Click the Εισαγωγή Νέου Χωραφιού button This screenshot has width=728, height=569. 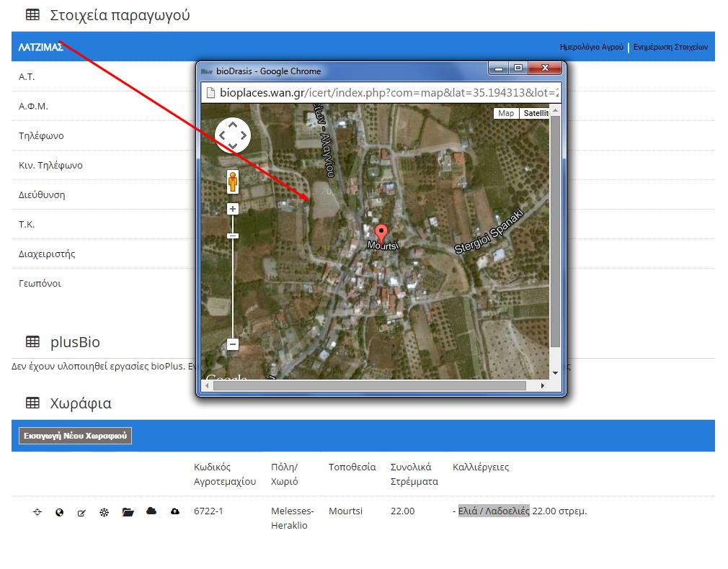[x=75, y=436]
